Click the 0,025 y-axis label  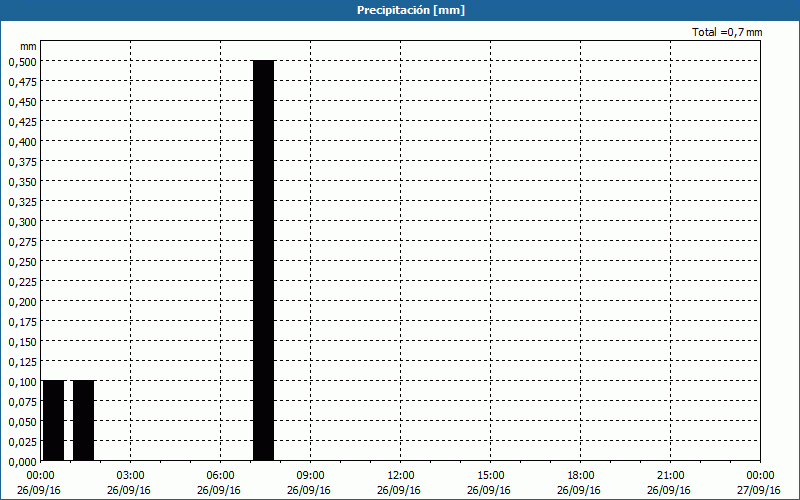click(22, 441)
